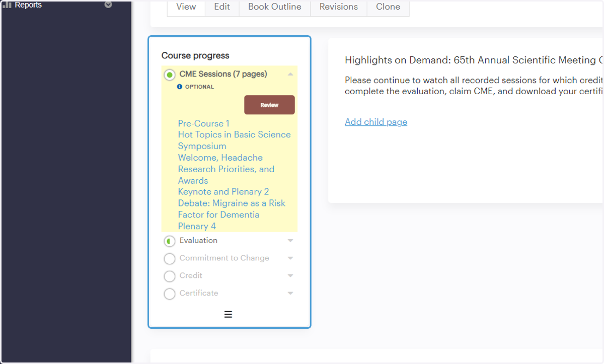The height and width of the screenshot is (364, 604).
Task: Click the Credit status circle
Action: (x=170, y=276)
